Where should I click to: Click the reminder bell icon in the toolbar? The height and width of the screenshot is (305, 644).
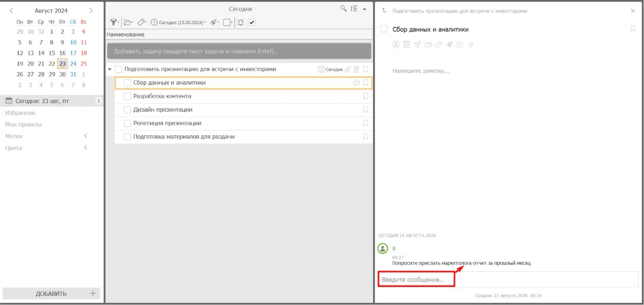[x=240, y=22]
